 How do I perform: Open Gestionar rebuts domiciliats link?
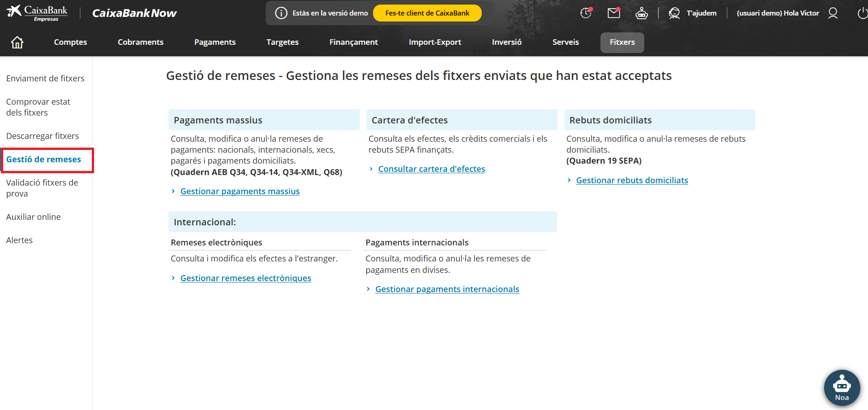(x=631, y=181)
